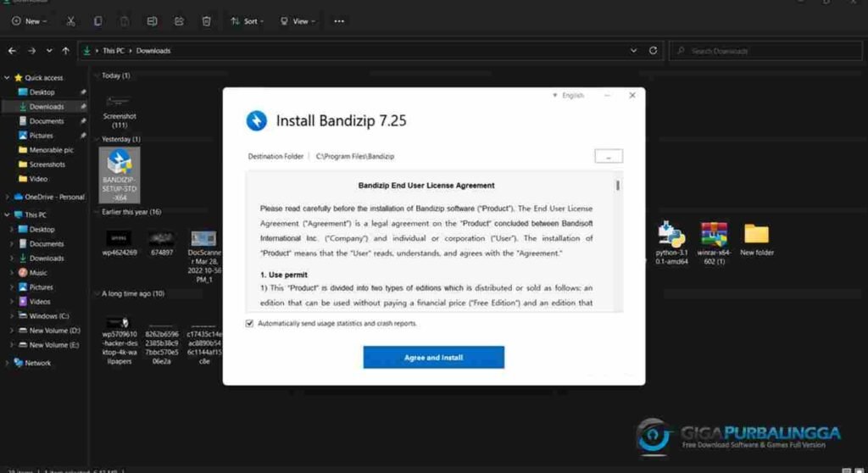
Task: Select Pictures under Quick access
Action: tap(42, 135)
